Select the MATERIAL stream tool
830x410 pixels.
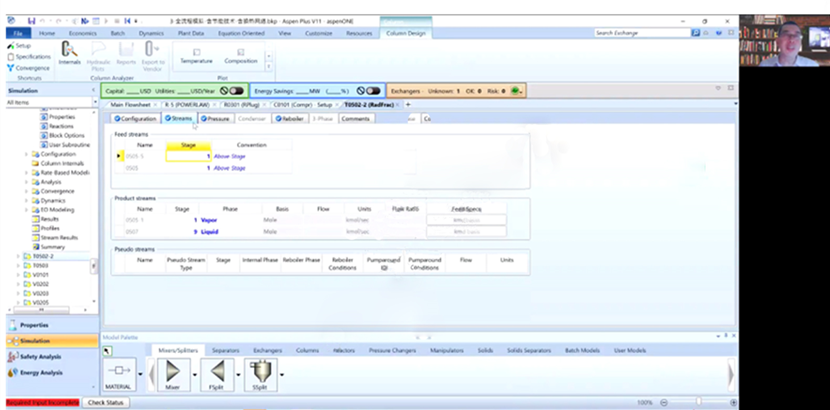click(119, 375)
